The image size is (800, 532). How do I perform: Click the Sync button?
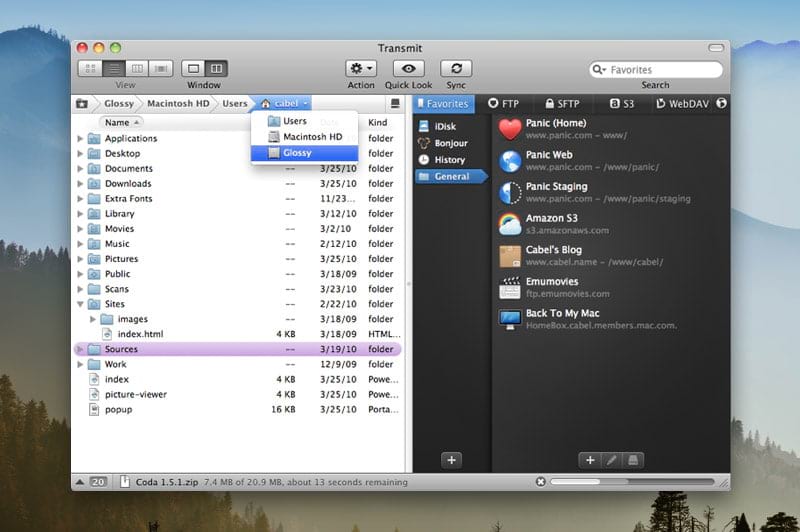pyautogui.click(x=456, y=68)
